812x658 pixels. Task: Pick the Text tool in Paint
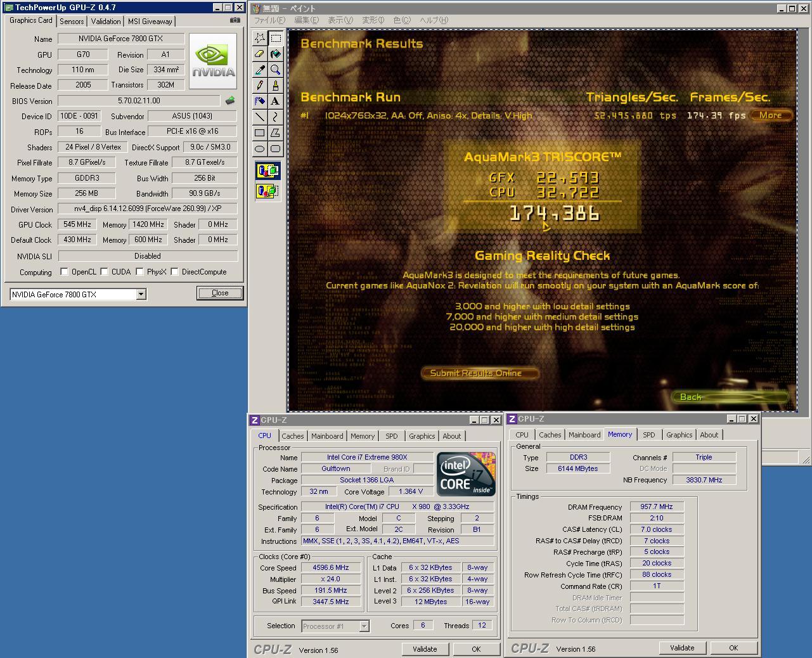pyautogui.click(x=275, y=101)
